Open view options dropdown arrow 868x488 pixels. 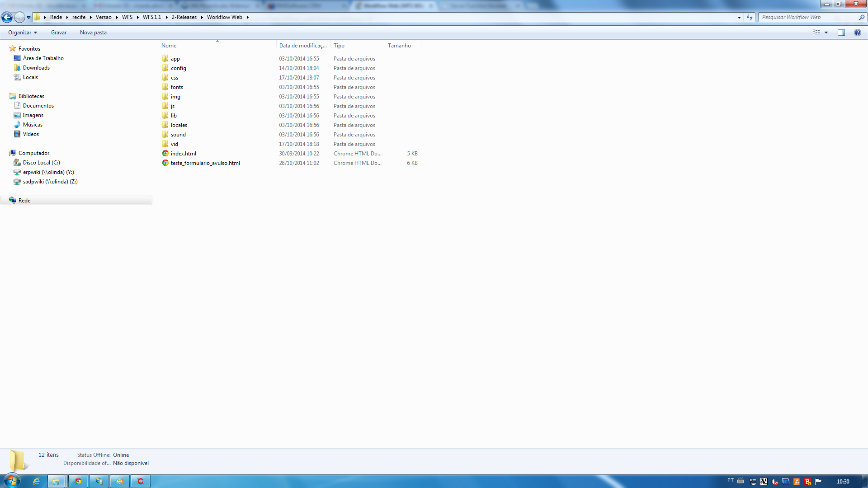(826, 33)
